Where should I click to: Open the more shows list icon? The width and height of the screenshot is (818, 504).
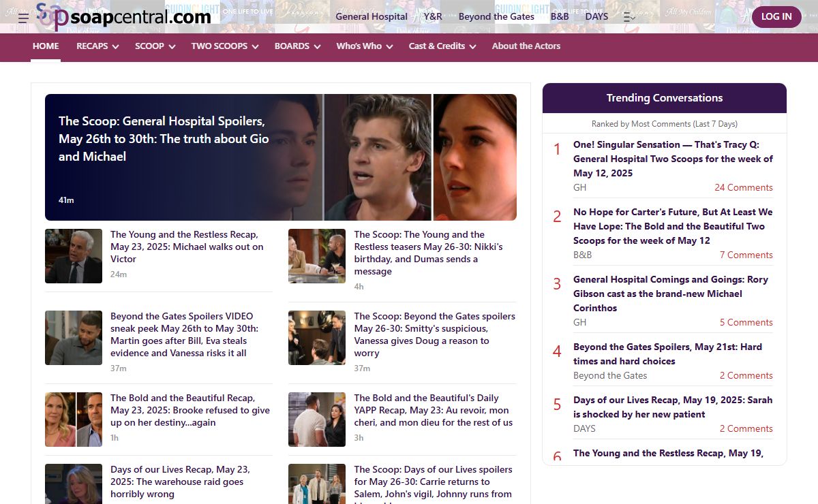[x=629, y=17]
